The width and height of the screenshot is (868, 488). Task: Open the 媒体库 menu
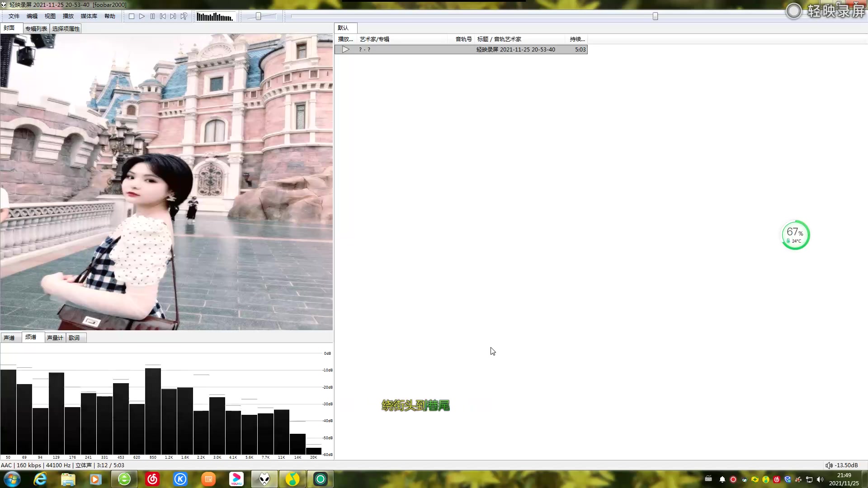coord(89,16)
